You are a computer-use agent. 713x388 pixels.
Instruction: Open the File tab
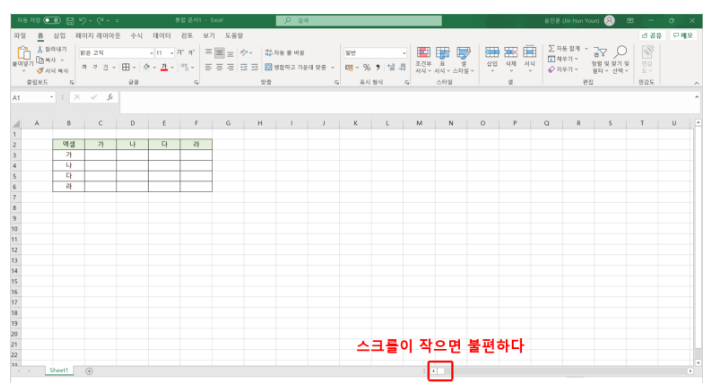pos(20,35)
